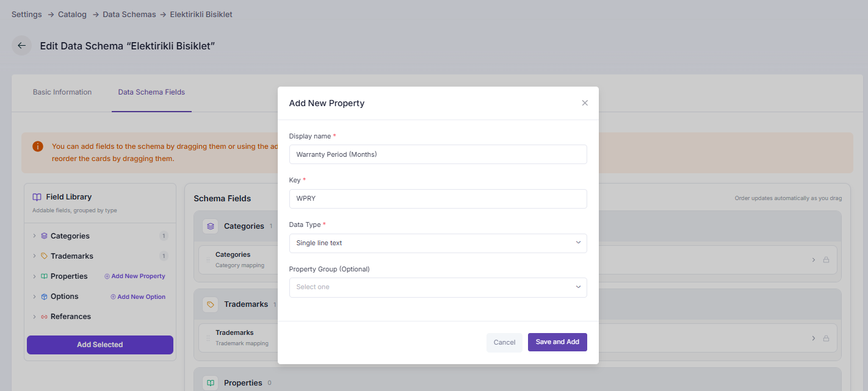Go to Data Schemas in the breadcrumb

coord(129,14)
